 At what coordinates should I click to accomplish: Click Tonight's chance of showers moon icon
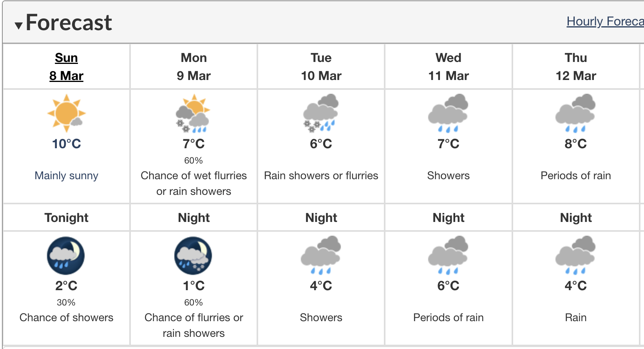(x=66, y=256)
